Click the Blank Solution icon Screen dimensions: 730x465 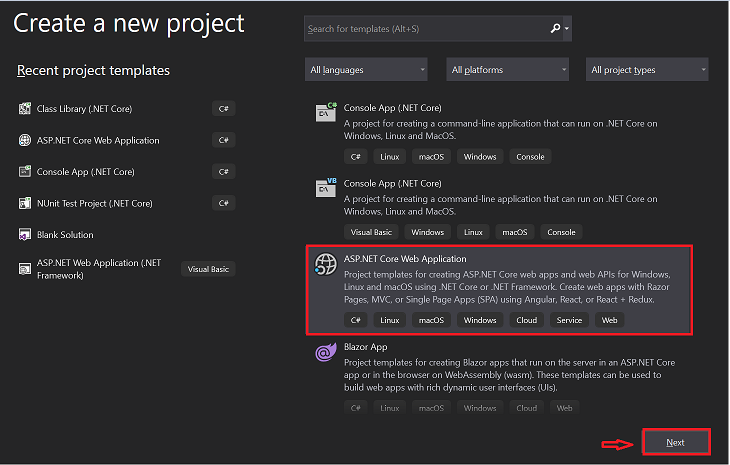point(25,235)
